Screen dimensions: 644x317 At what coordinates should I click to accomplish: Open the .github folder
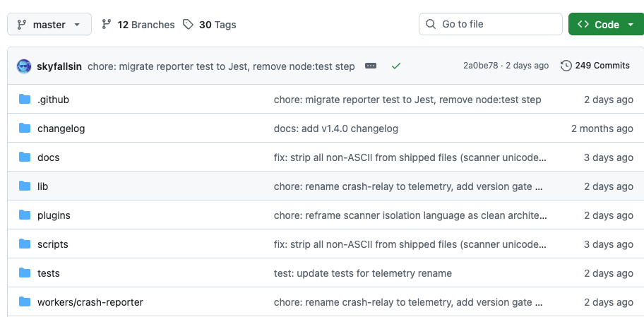tap(54, 100)
